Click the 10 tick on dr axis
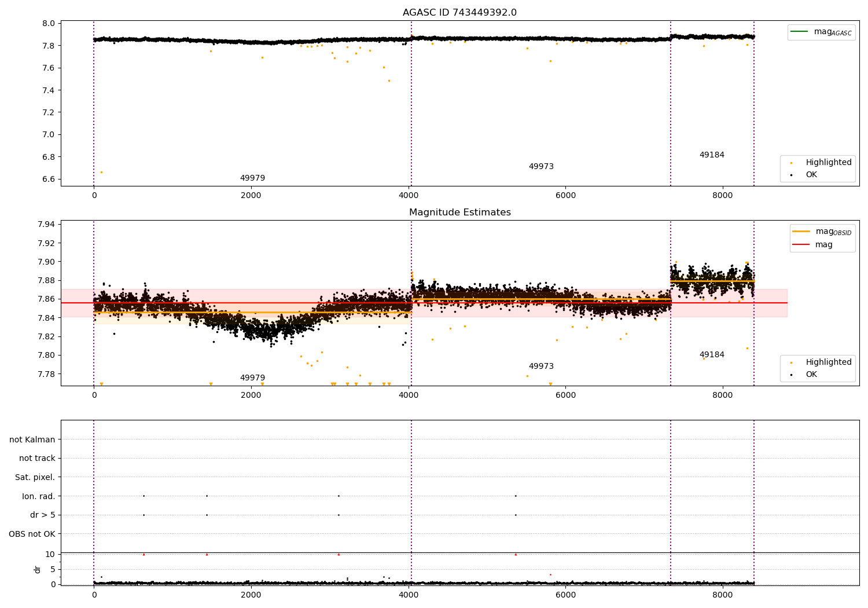 [x=50, y=555]
